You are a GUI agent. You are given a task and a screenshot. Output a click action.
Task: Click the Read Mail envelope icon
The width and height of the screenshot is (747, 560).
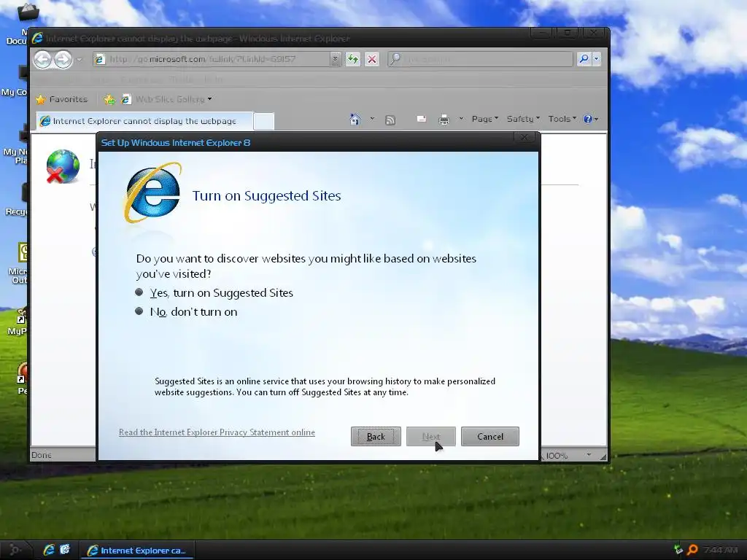pos(422,119)
